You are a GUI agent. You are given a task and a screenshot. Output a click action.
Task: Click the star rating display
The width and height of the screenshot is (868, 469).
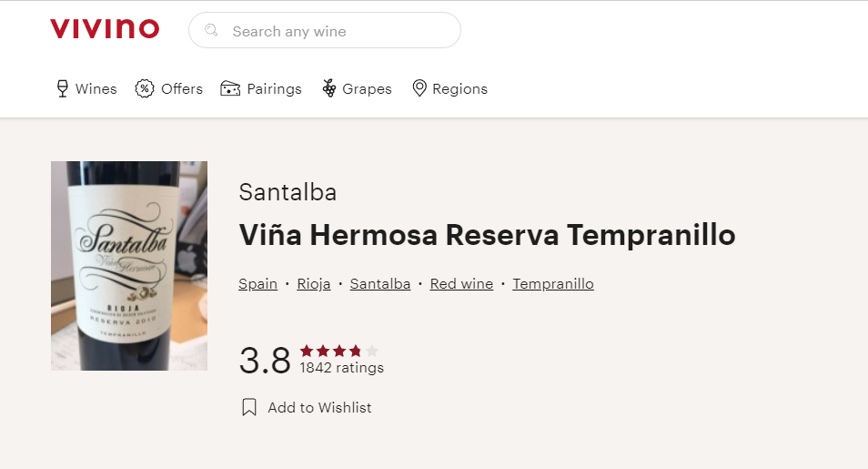pos(338,351)
